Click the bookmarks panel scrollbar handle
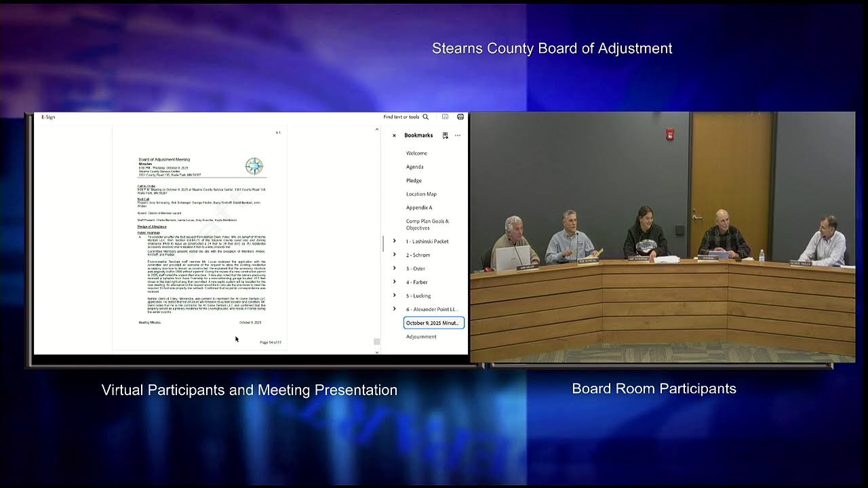The width and height of the screenshot is (868, 488). [384, 243]
